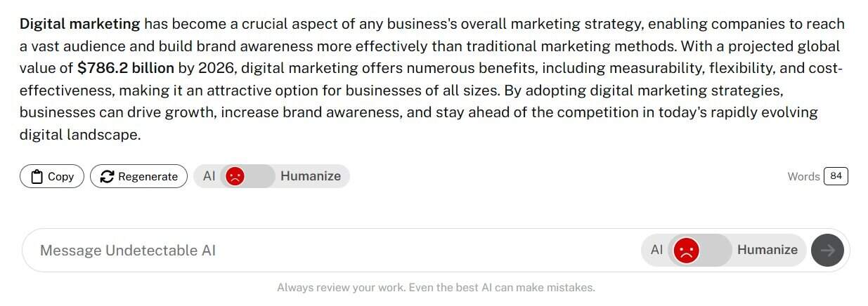Send the message with the arrow button
868x306 pixels.
[827, 250]
